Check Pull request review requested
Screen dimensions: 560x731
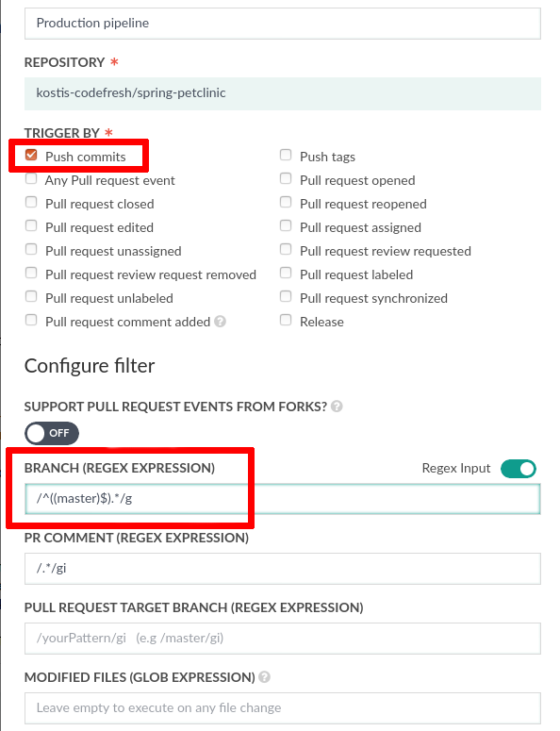pos(286,249)
